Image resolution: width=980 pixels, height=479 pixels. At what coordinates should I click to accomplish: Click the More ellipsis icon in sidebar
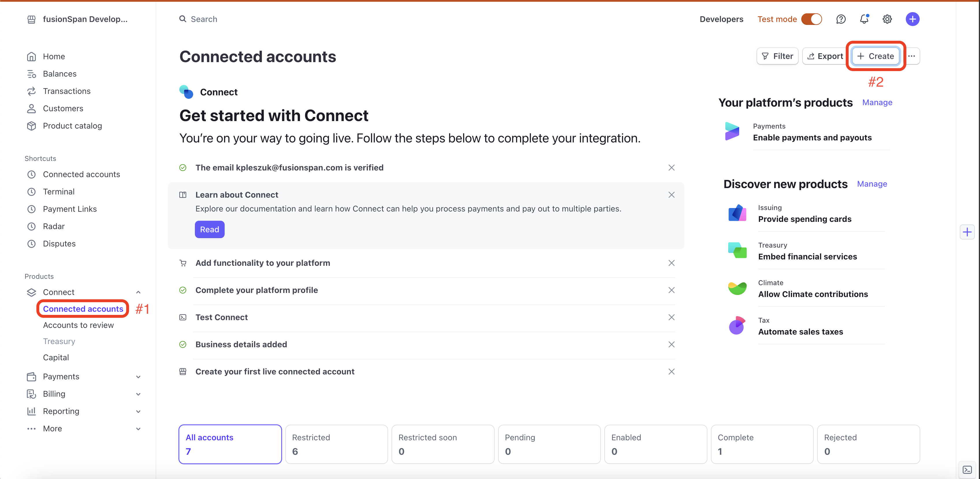coord(31,428)
